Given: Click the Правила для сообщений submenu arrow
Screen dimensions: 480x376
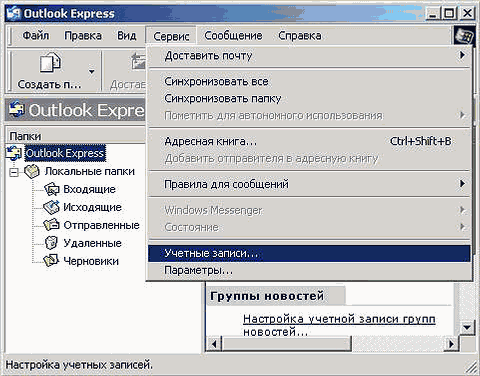Looking at the screenshot, I should coord(462,184).
